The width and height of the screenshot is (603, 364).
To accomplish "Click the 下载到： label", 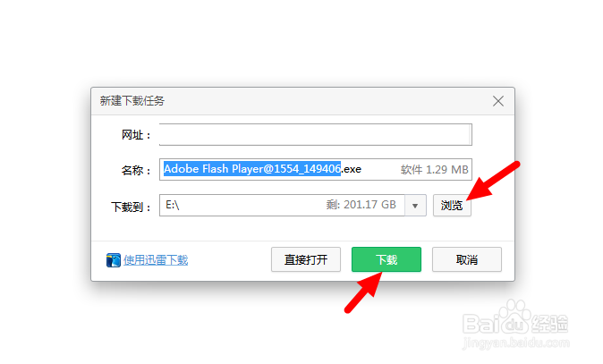I will point(132,207).
